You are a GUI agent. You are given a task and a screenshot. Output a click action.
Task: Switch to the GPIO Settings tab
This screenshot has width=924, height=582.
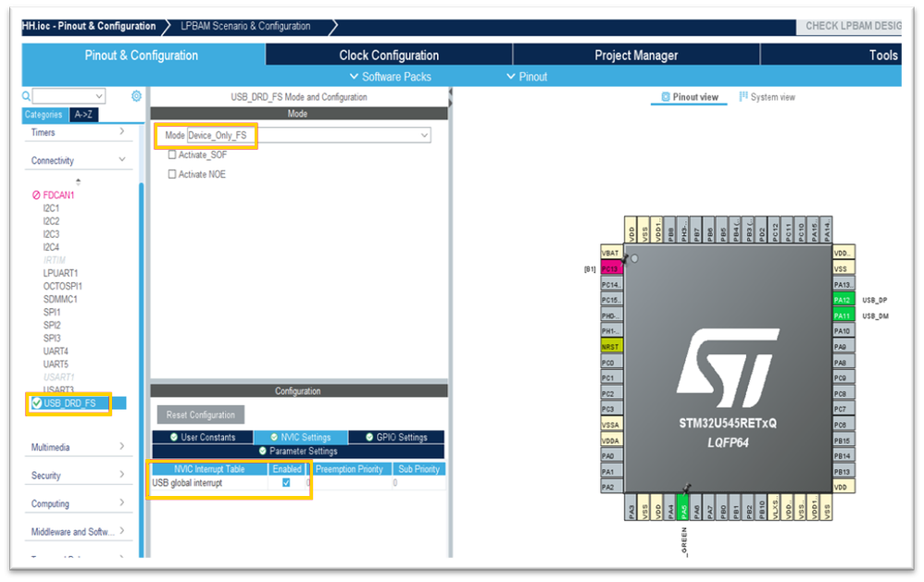pyautogui.click(x=396, y=437)
